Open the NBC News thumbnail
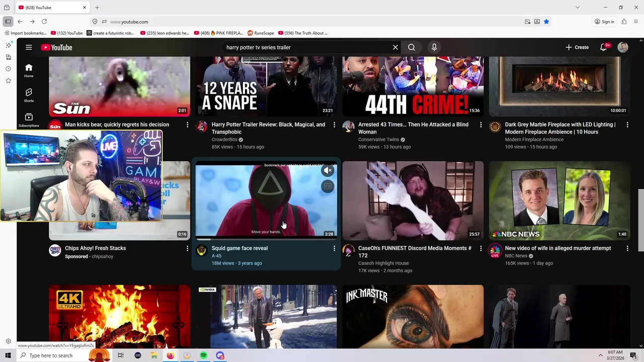 point(559,201)
